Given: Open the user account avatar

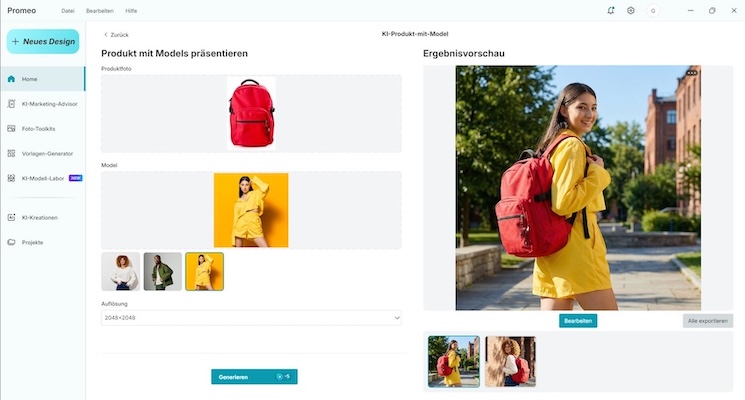Looking at the screenshot, I should tap(653, 10).
